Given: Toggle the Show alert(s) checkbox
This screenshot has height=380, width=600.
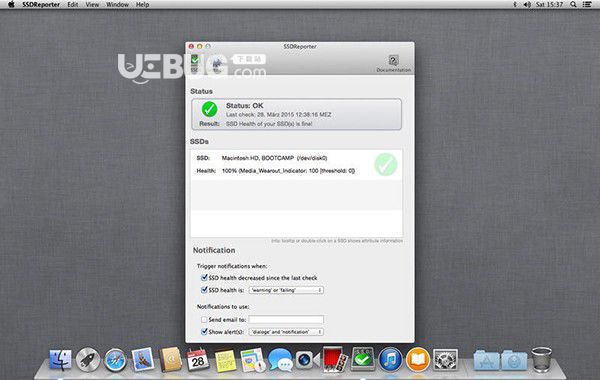Looking at the screenshot, I should point(204,331).
